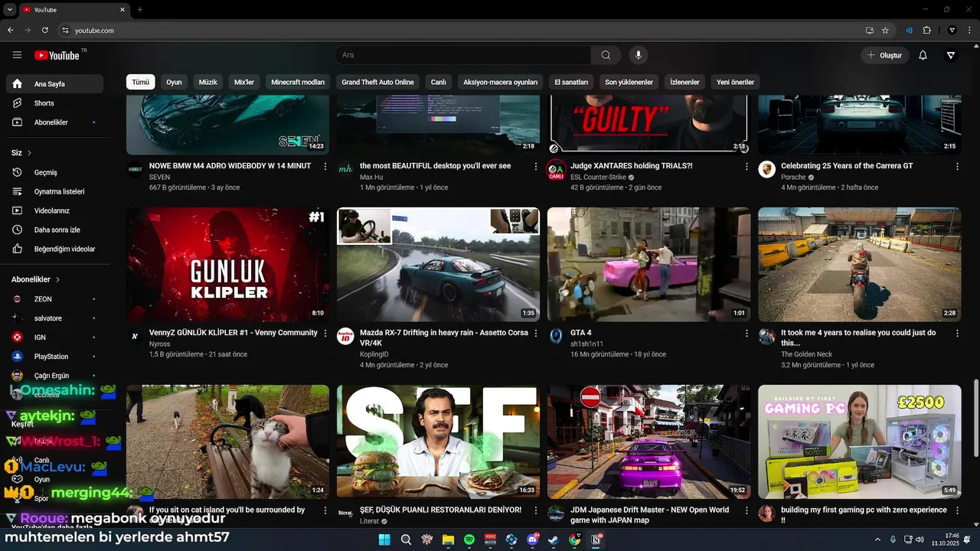Open the Chrome three-dot menu
980x551 pixels.
click(x=969, y=31)
